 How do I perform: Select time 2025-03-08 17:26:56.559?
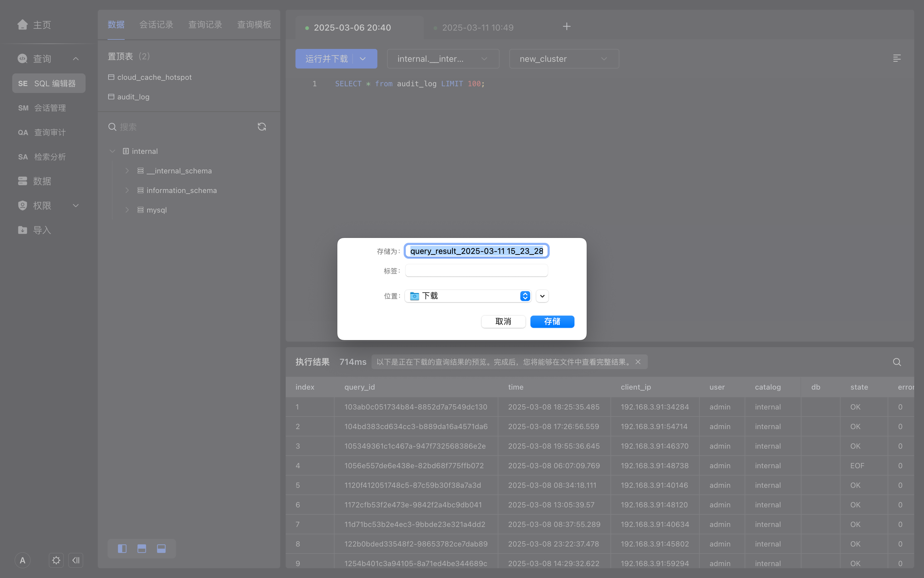(x=553, y=427)
